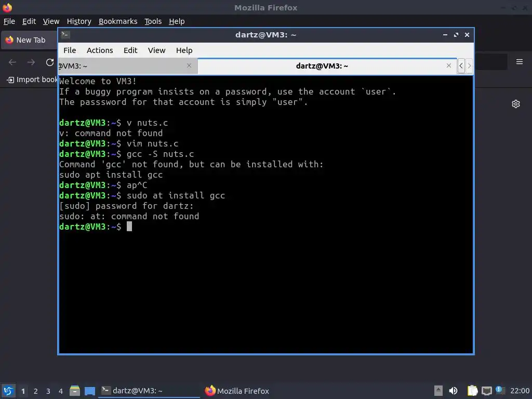Go forward in Firefox

pyautogui.click(x=31, y=62)
